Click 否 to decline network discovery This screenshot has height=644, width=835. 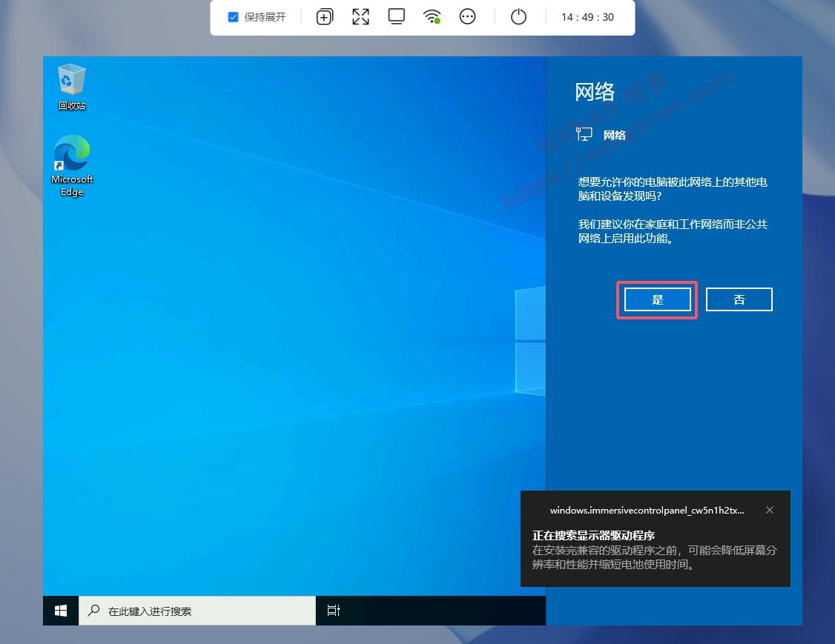[x=739, y=299]
